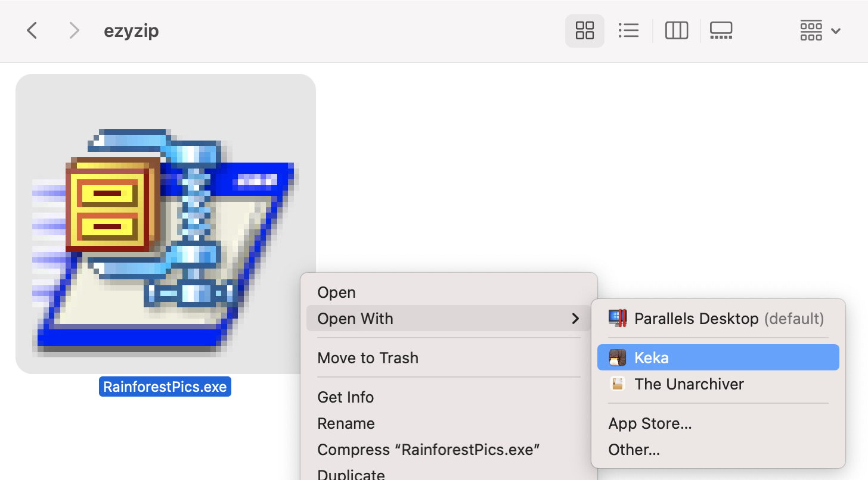Screen dimensions: 868x480
Task: Choose Other... to pick another app
Action: (x=634, y=449)
